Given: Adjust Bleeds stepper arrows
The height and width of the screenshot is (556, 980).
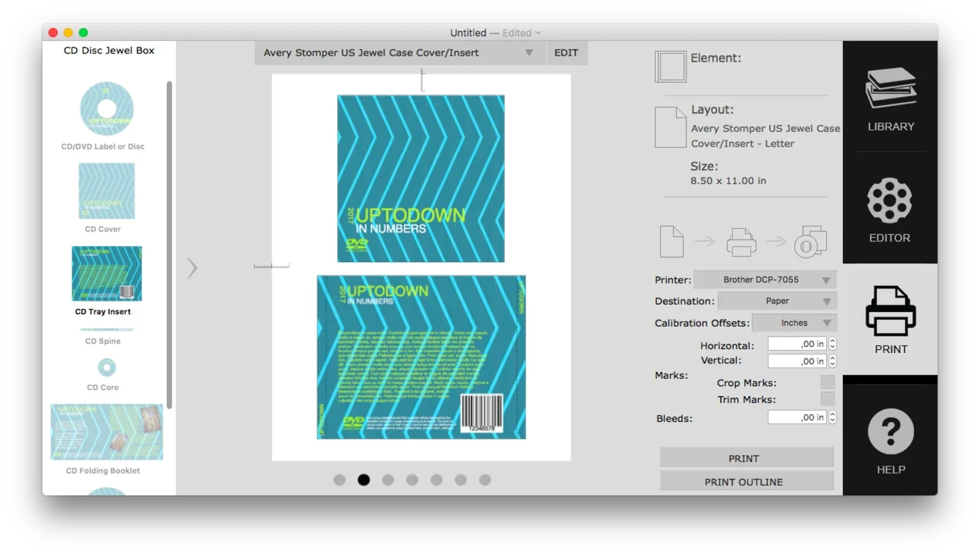Looking at the screenshot, I should (833, 417).
